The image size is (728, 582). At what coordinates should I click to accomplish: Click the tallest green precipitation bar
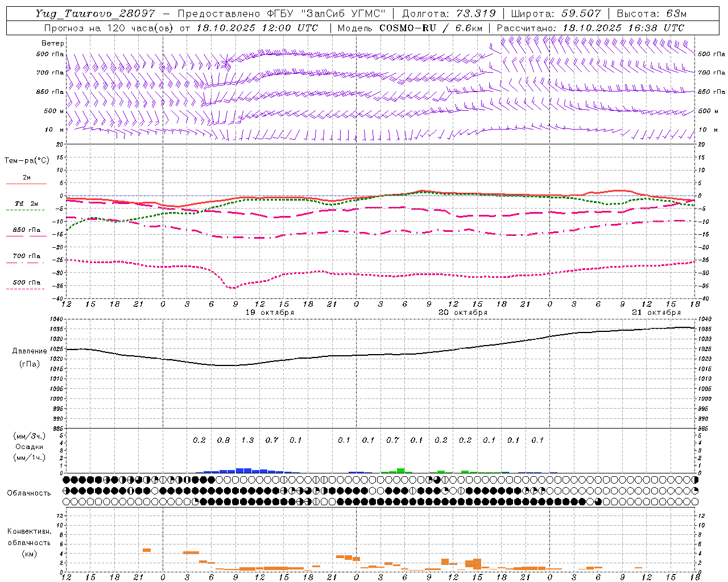coord(401,471)
